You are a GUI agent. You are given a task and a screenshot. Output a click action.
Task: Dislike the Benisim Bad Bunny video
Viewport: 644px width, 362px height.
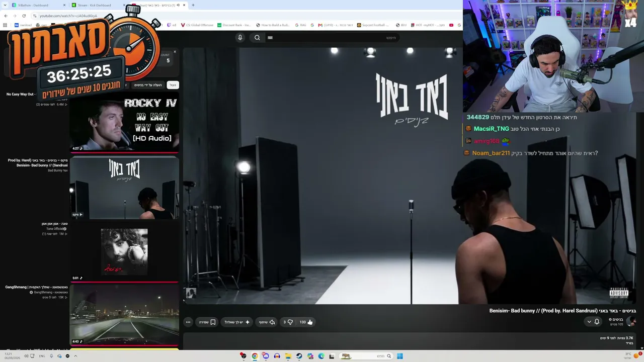click(x=288, y=322)
